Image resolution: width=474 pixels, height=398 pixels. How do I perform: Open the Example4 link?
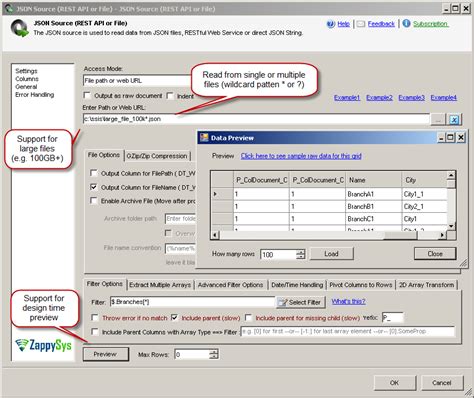pyautogui.click(x=444, y=98)
